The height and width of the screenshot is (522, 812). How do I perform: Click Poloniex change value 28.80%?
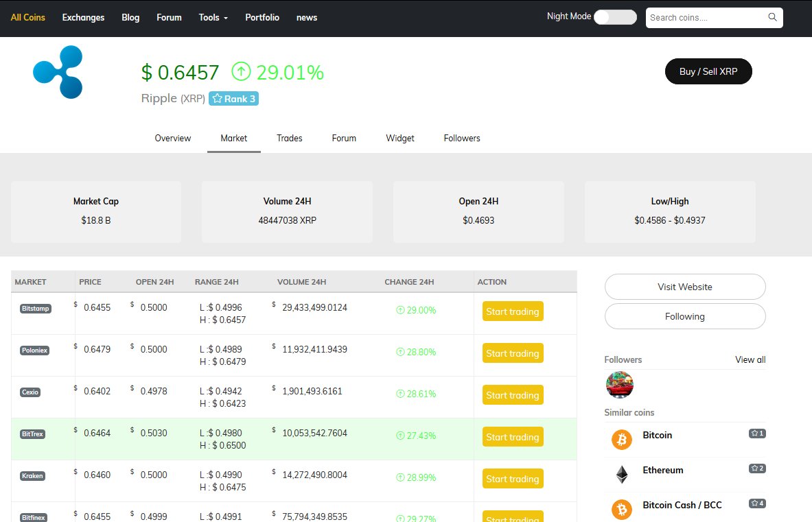(x=416, y=352)
